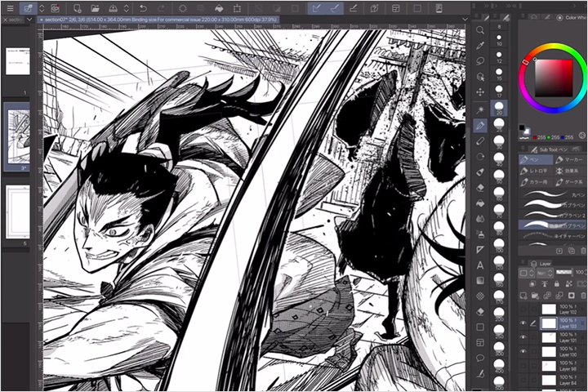Show hidden Layer 102
Screen dimensions: 588x392
click(523, 309)
